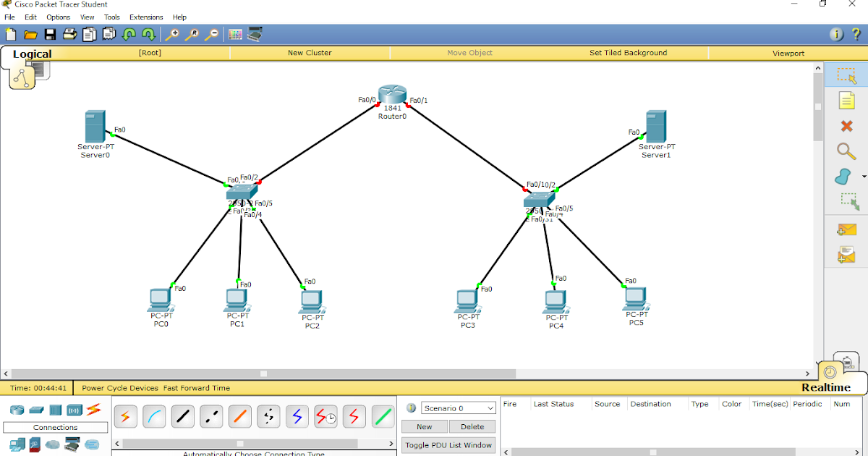Image resolution: width=868 pixels, height=456 pixels.
Task: Open the View menu
Action: 87,17
